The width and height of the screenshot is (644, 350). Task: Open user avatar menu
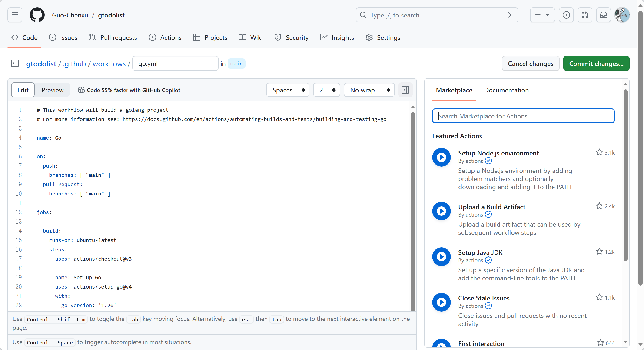click(622, 15)
